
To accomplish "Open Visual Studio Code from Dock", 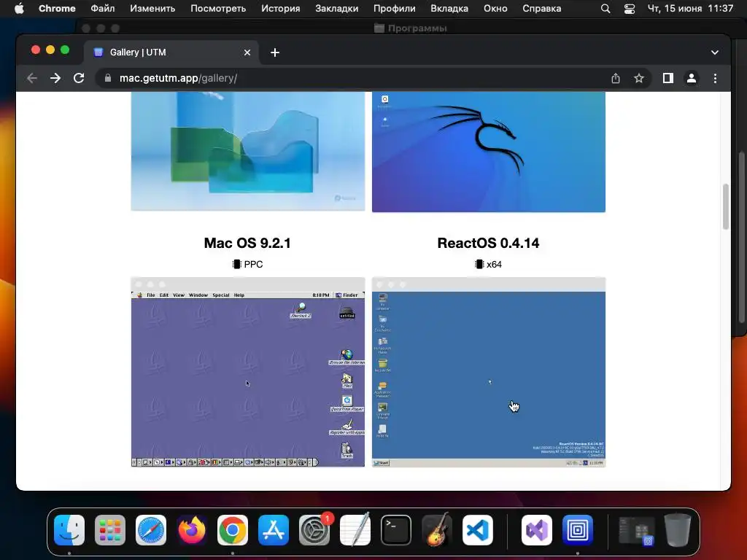I will pos(478,530).
